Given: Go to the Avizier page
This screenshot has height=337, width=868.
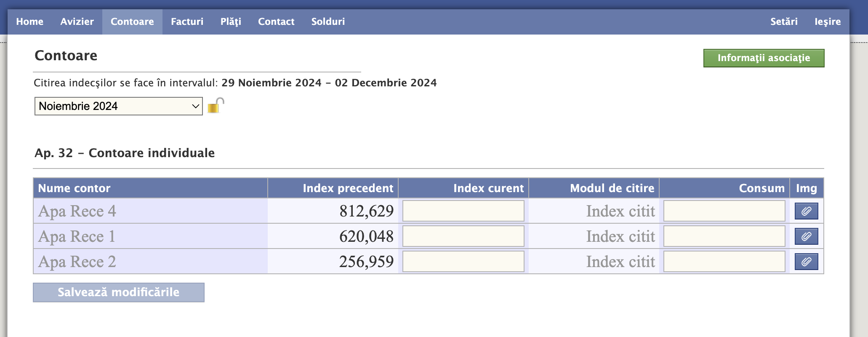Looking at the screenshot, I should coord(77,21).
